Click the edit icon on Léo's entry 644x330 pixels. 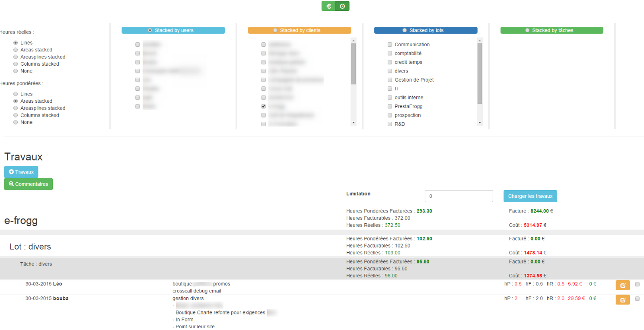click(622, 285)
